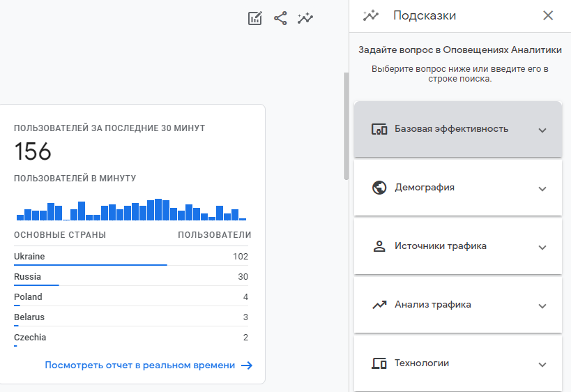
Task: Click the arrow after the realtime report link
Action: [x=247, y=365]
